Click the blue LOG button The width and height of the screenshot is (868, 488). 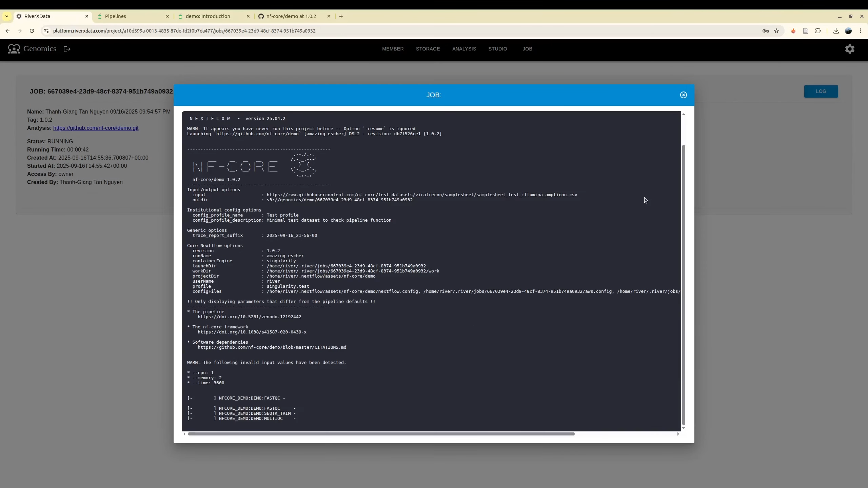pyautogui.click(x=821, y=91)
